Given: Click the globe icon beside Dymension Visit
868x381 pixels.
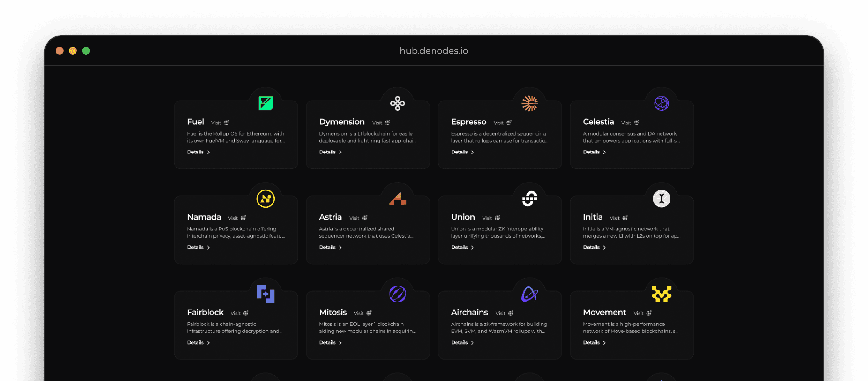Looking at the screenshot, I should 388,123.
